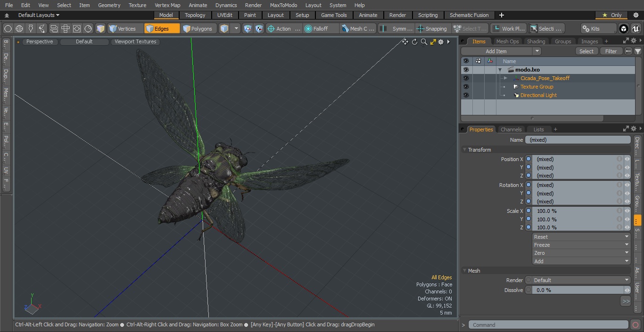Switch to the Mesh Ops tab

coord(507,41)
